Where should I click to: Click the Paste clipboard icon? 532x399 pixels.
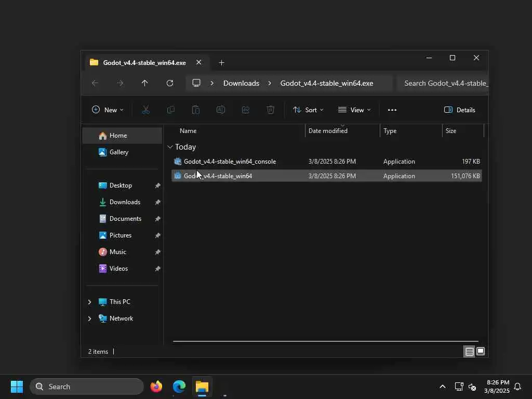(196, 110)
